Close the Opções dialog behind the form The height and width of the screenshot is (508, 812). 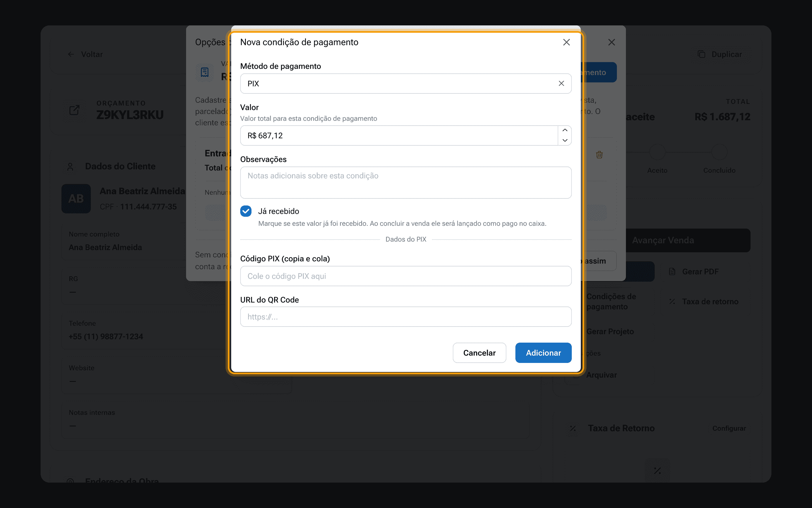coord(612,42)
